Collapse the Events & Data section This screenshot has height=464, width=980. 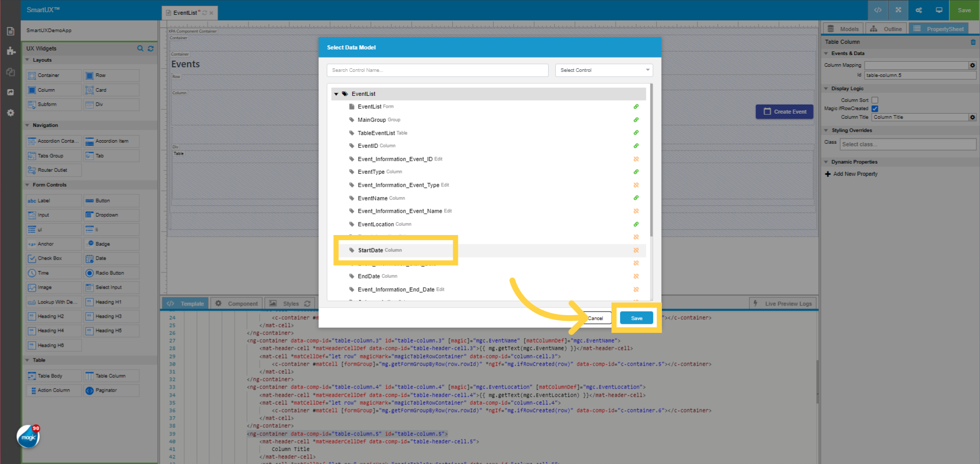[x=826, y=54]
